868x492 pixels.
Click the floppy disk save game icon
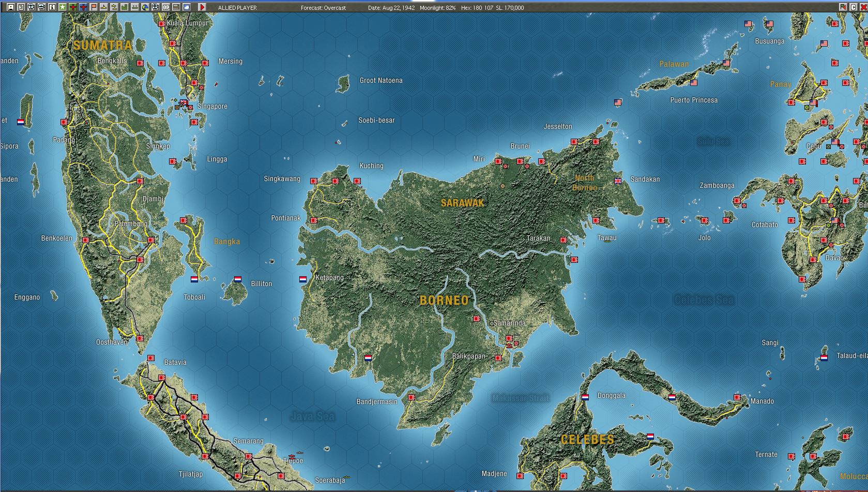[x=10, y=7]
